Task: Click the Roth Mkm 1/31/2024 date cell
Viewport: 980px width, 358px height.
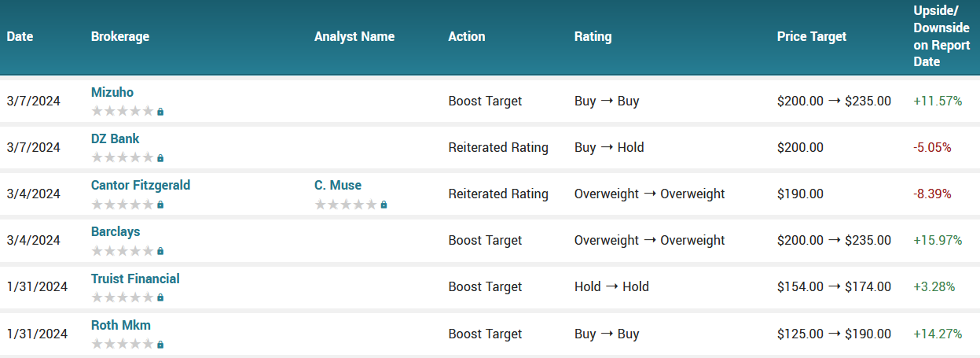Action: coord(37,333)
